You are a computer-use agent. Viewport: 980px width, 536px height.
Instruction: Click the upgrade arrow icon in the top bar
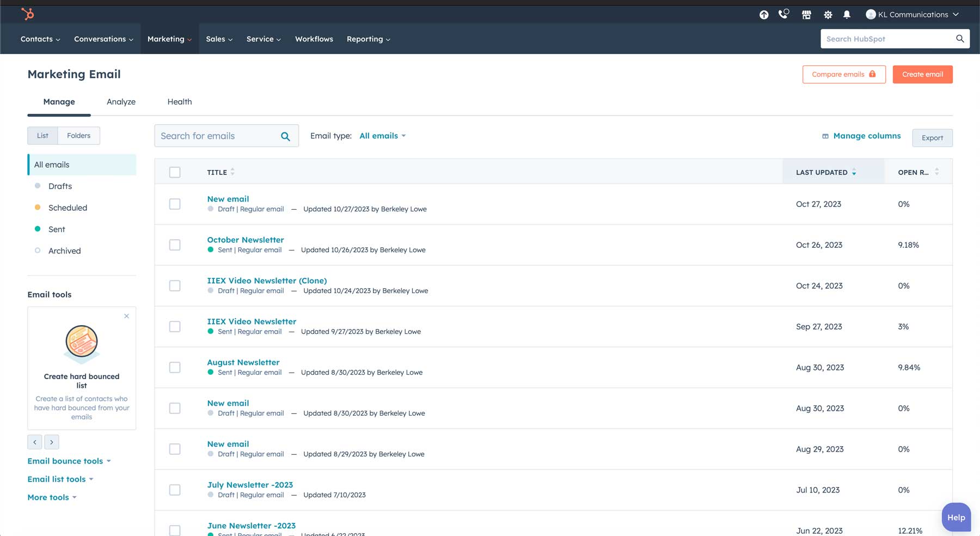[764, 15]
